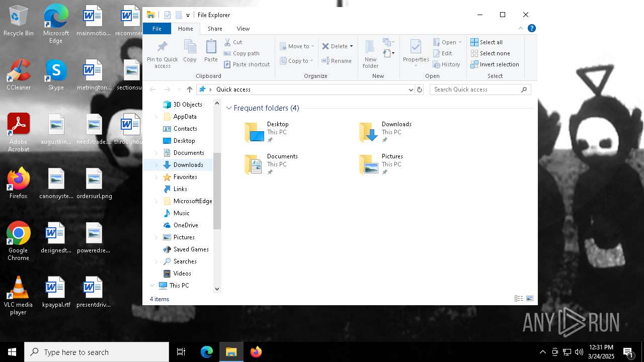Click Copy path in the Clipboard group
The height and width of the screenshot is (362, 644).
tap(242, 53)
